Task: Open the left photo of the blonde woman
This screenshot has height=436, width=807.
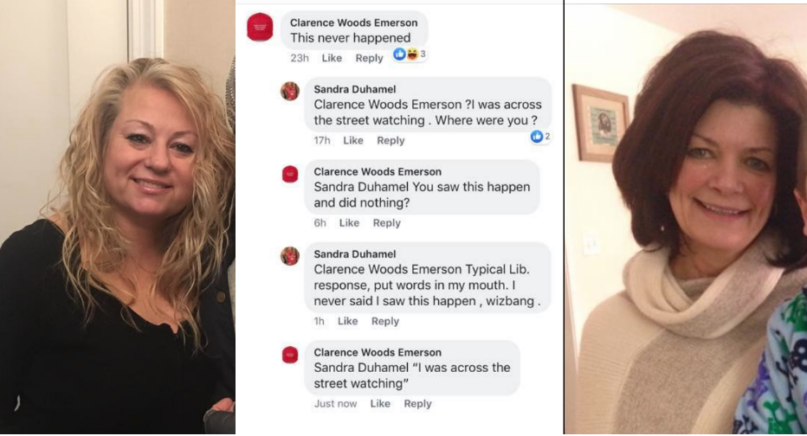Action: [x=117, y=217]
